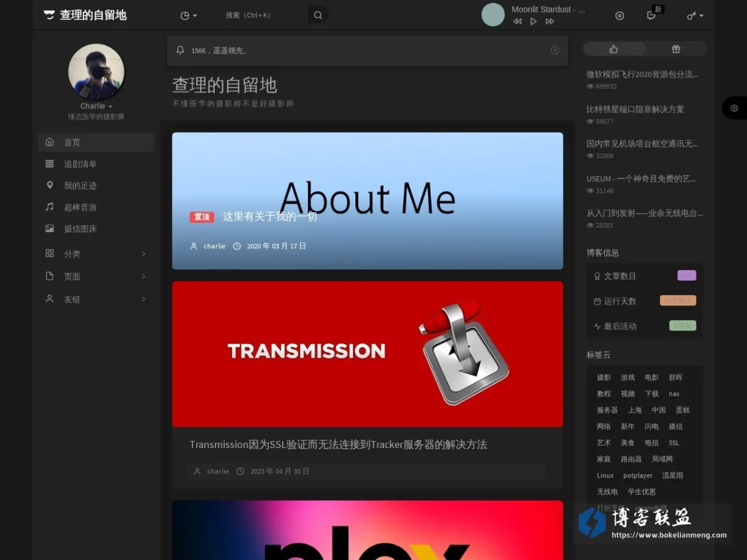The height and width of the screenshot is (560, 747).
Task: Open 比特彗星端口阻塞解决方案 popular post
Action: [x=635, y=109]
